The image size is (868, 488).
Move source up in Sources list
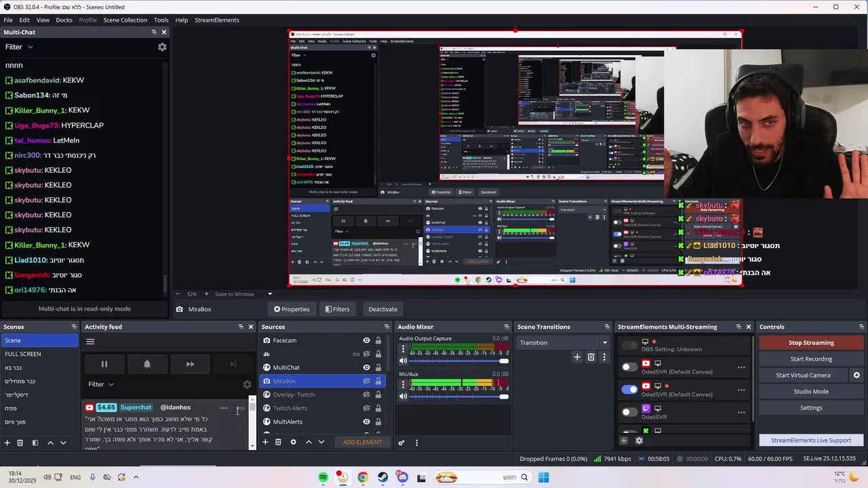[309, 442]
